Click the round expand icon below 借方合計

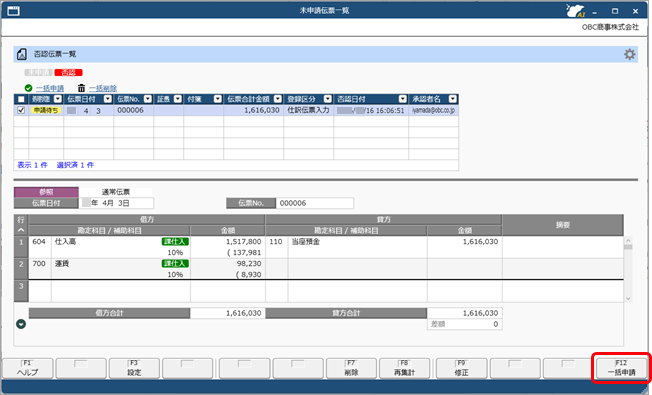[x=21, y=324]
